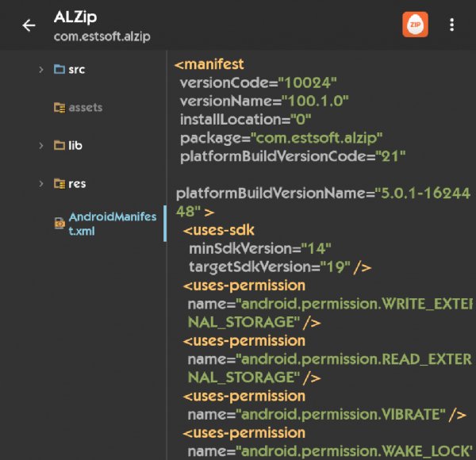Select the assets tree row
The height and width of the screenshot is (460, 476).
pyautogui.click(x=83, y=107)
